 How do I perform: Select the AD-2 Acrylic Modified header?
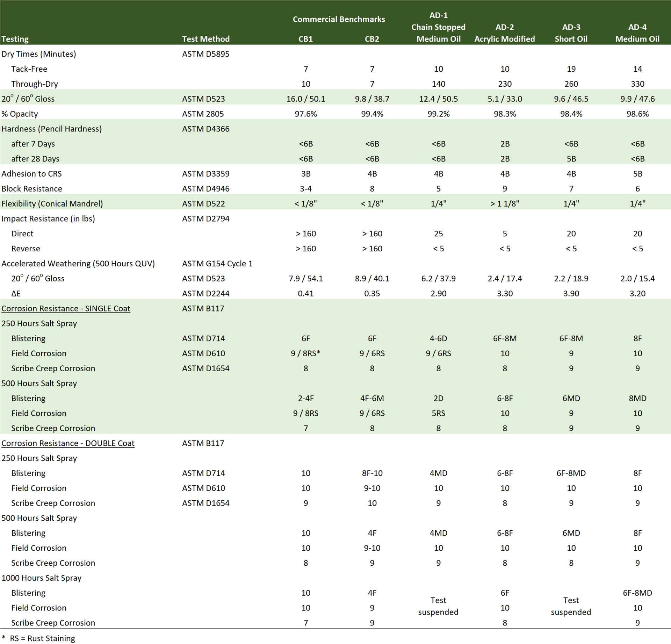pos(505,33)
